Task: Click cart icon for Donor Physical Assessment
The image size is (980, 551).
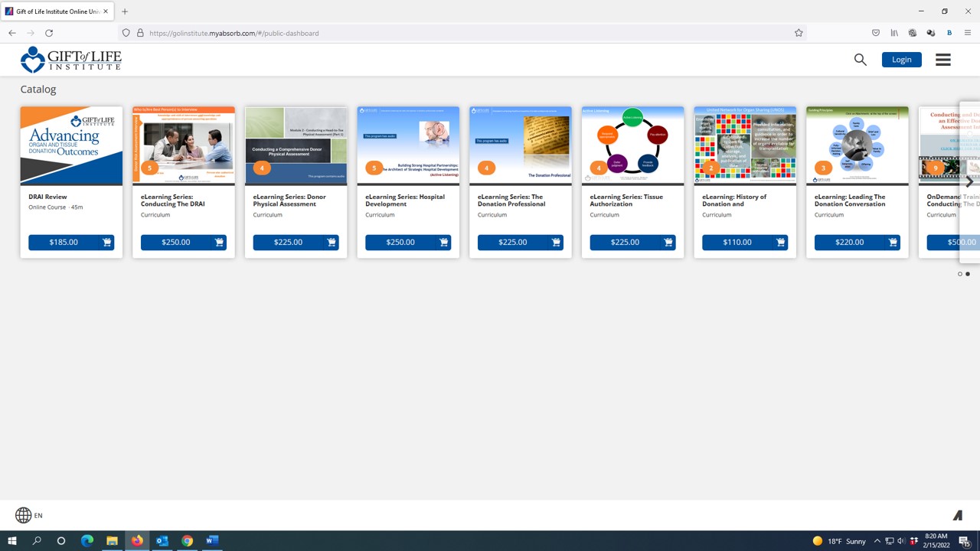Action: [x=332, y=243]
